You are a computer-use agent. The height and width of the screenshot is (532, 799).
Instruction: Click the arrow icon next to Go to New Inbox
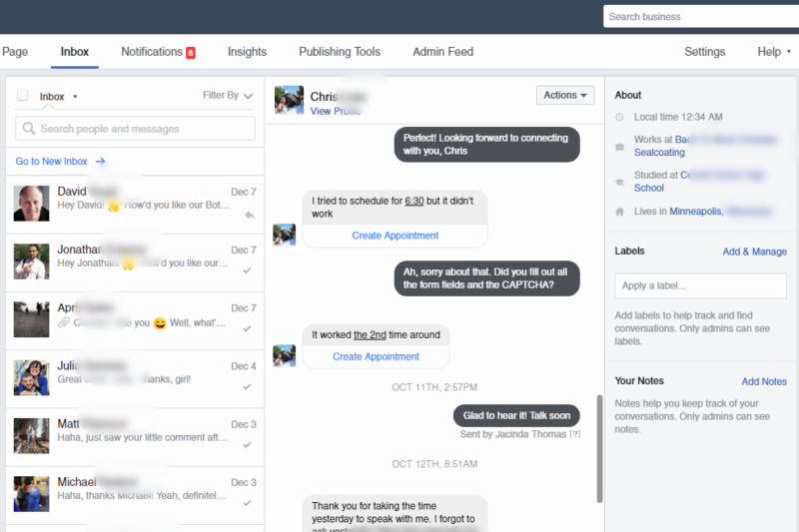100,161
